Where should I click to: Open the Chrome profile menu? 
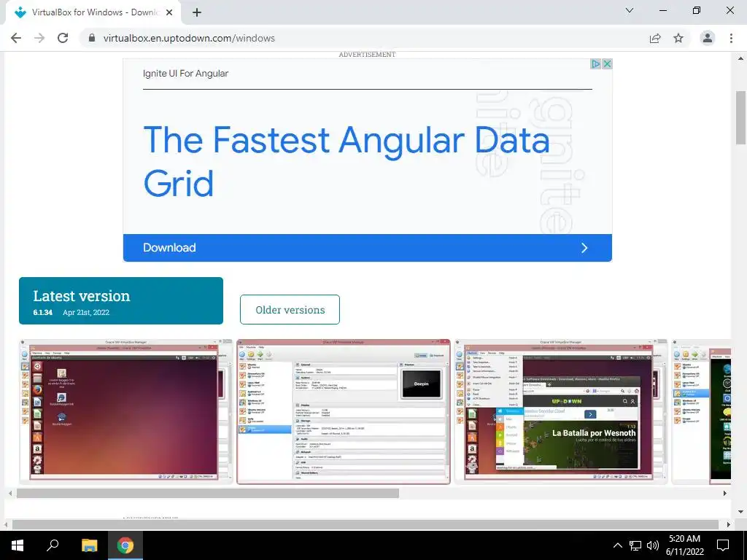(708, 38)
